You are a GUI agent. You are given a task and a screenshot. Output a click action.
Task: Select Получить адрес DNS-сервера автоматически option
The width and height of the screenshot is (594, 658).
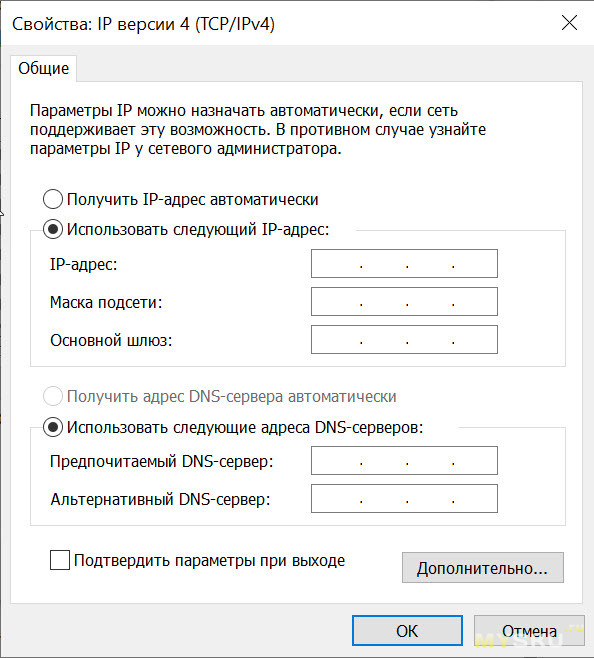point(53,397)
